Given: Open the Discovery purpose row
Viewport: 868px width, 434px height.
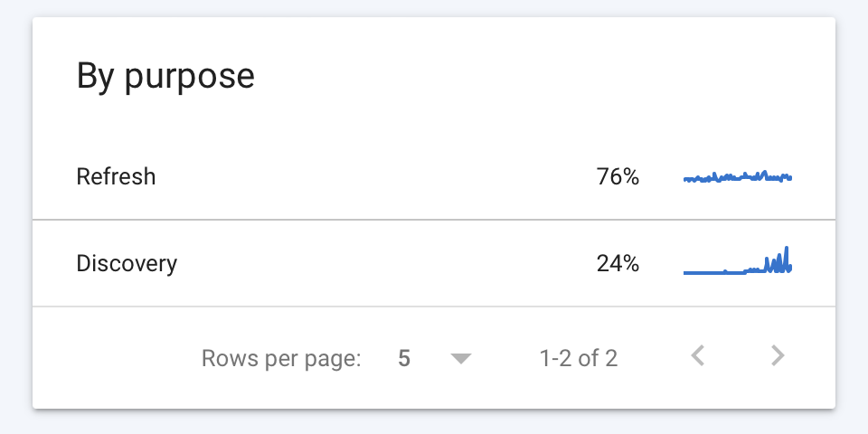Looking at the screenshot, I should [x=434, y=263].
